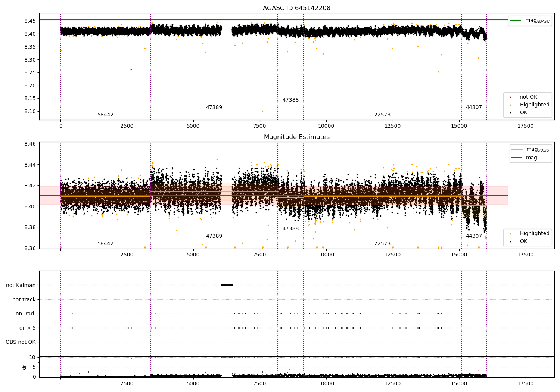This screenshot has width=560, height=392.
Task: Click the single 'not track' marker near 2500
Action: (128, 299)
